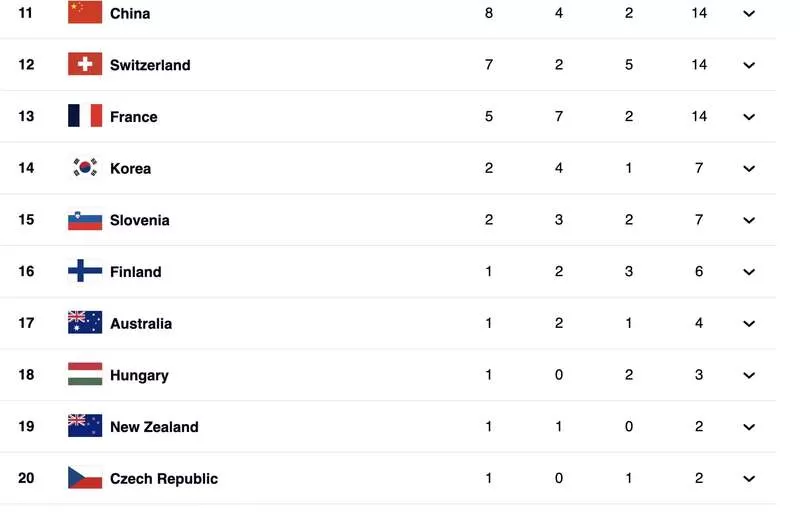Expand the China row chevron
Image resolution: width=800 pixels, height=512 pixels.
748,13
